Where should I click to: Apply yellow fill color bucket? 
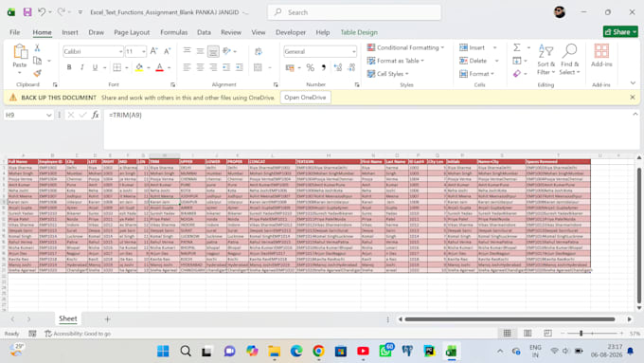[x=139, y=67]
